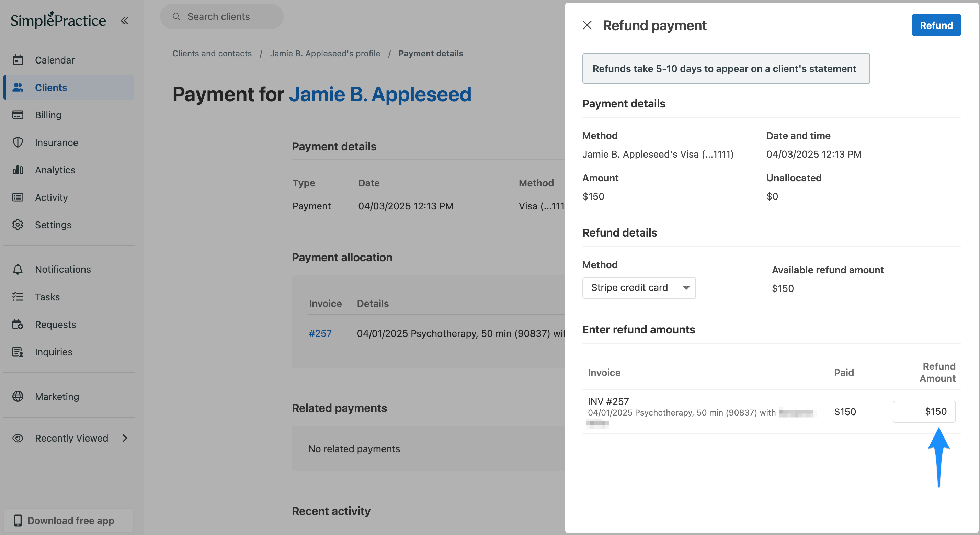This screenshot has height=535, width=980.
Task: Click the blue Refund button
Action: (x=936, y=25)
